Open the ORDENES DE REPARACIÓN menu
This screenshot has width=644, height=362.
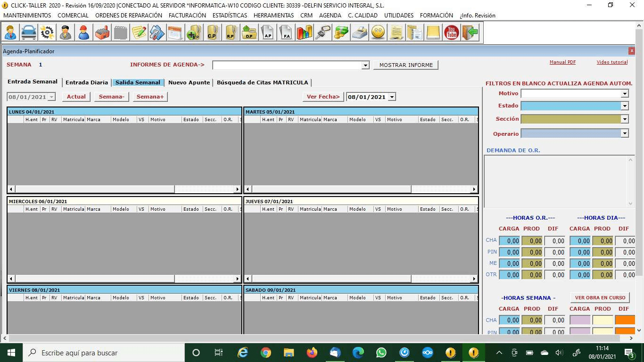point(129,16)
